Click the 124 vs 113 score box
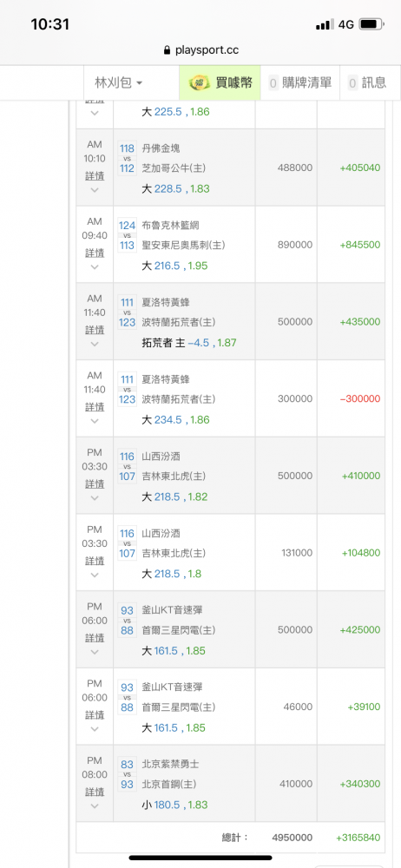Viewport: 401px width, 868px height. pyautogui.click(x=128, y=235)
